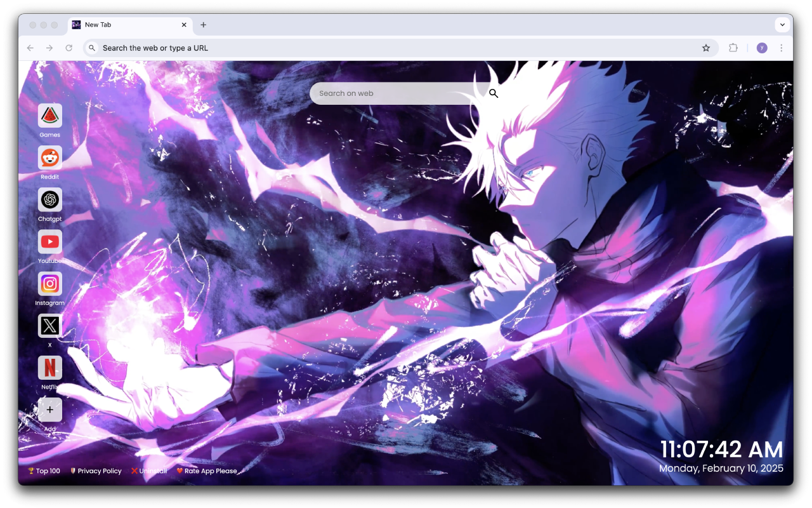Open the browser Extensions puzzle icon
812x508 pixels.
(x=733, y=48)
